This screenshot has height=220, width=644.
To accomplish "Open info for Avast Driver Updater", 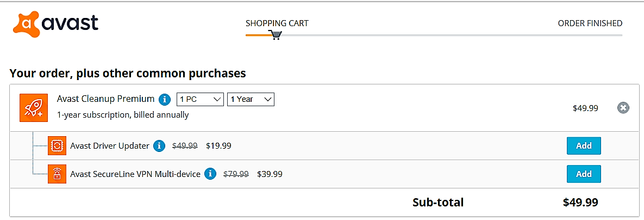I will [x=159, y=145].
